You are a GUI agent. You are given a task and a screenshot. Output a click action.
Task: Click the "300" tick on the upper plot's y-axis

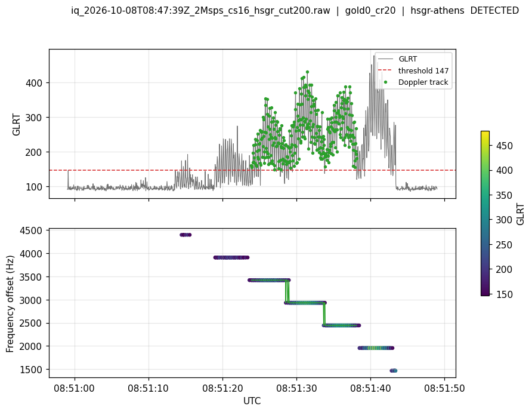tap(34, 118)
